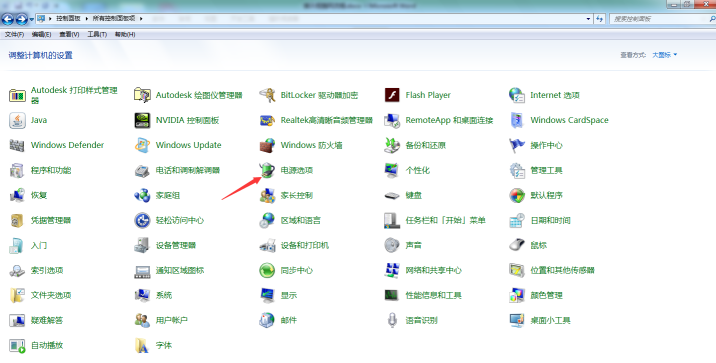Open the 帮助(H) menu
The height and width of the screenshot is (363, 716).
(125, 34)
